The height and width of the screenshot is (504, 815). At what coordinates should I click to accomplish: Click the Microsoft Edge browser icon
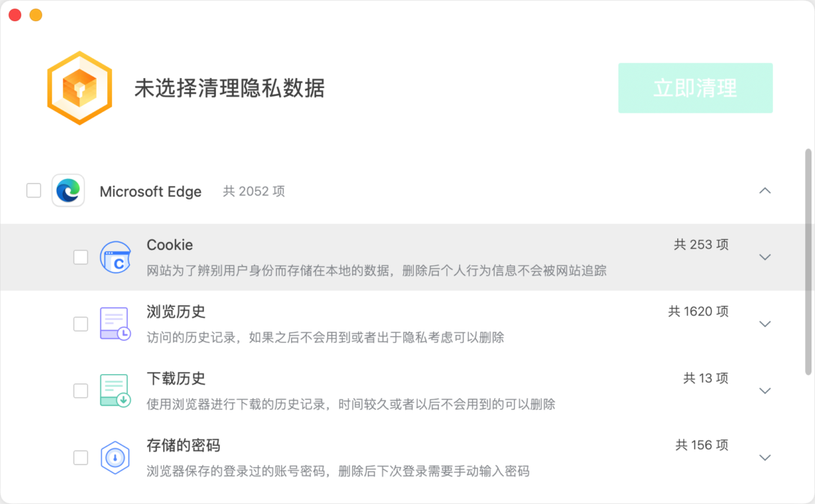(68, 191)
